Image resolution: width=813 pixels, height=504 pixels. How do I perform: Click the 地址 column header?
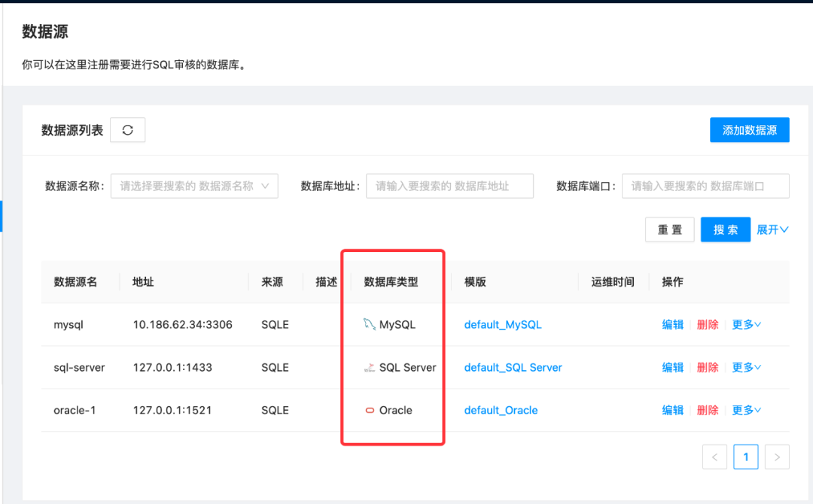point(143,282)
